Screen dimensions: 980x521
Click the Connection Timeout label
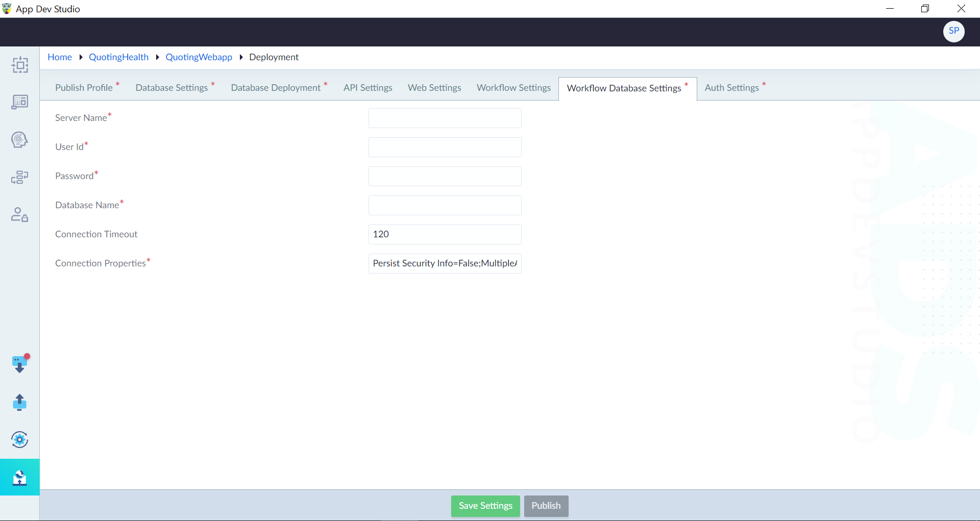tap(96, 234)
